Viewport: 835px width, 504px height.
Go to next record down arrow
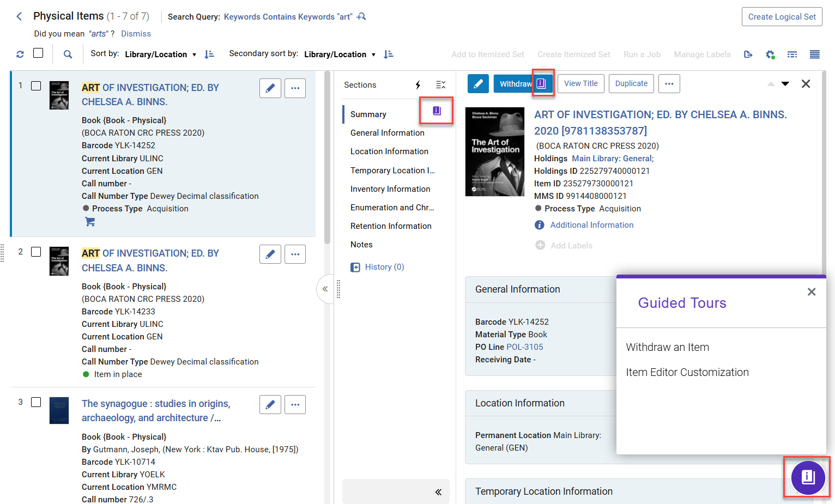(x=785, y=84)
